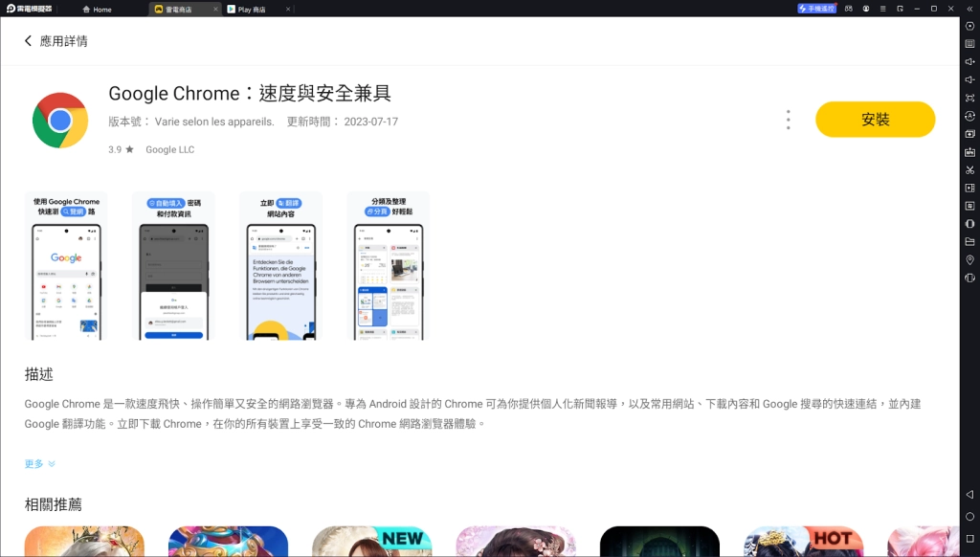Open virtual location pin icon
The width and height of the screenshot is (980, 557).
pos(970,260)
